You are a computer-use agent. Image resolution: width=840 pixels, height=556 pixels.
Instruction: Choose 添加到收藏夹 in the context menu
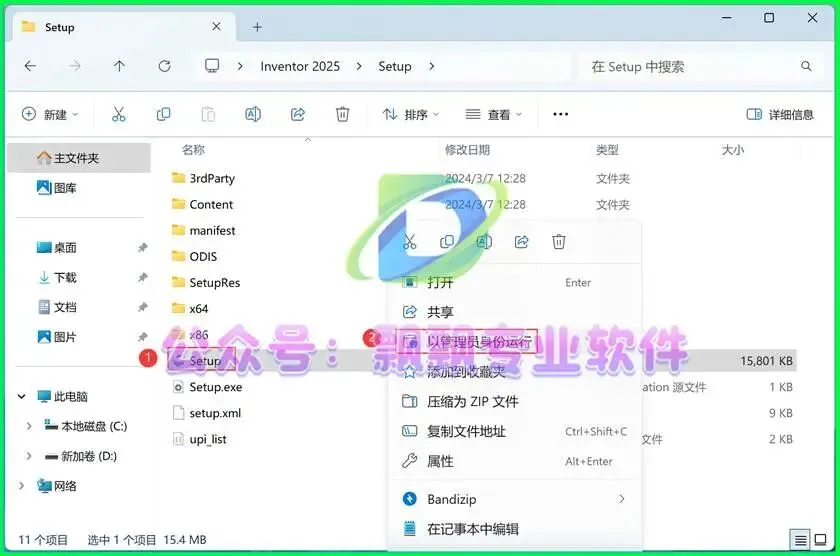(x=514, y=371)
